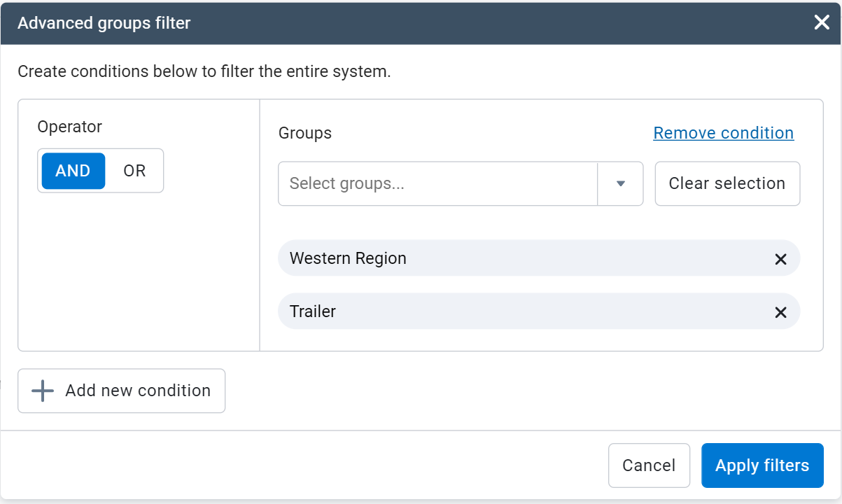Toggle the operator back to AND

pos(73,170)
